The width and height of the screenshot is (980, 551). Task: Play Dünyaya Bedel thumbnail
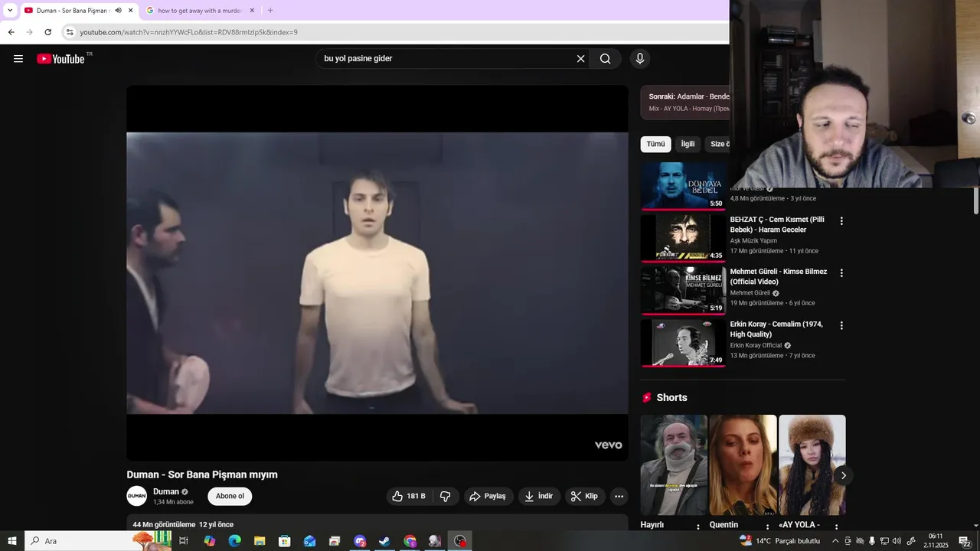(683, 185)
